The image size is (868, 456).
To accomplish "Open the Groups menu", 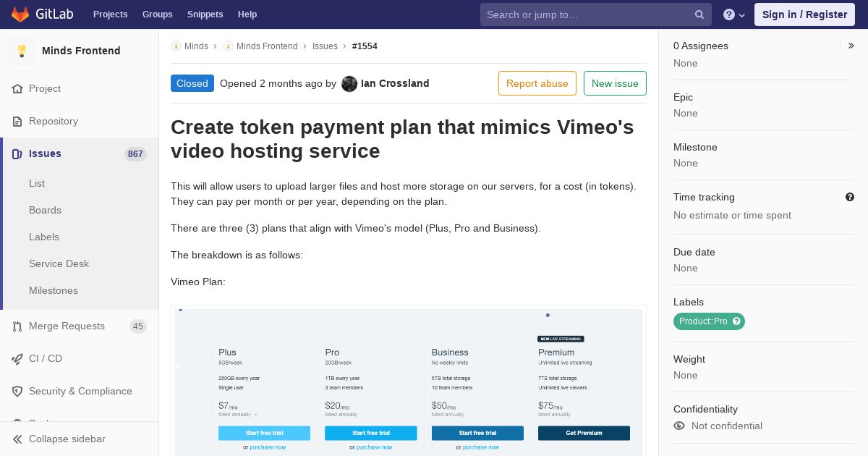I will pos(157,14).
